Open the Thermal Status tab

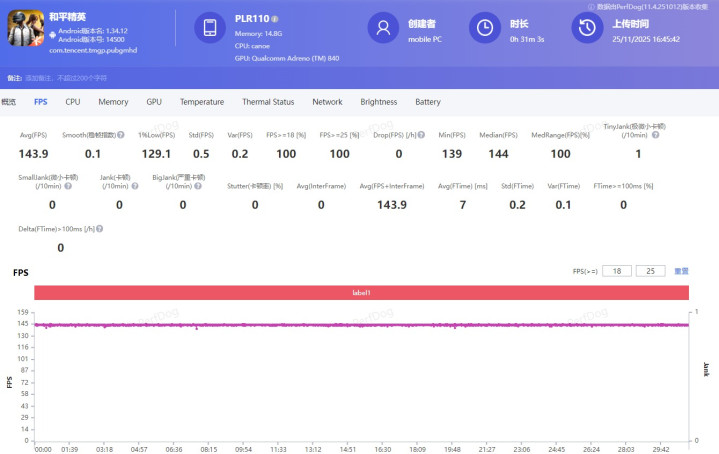click(x=268, y=102)
